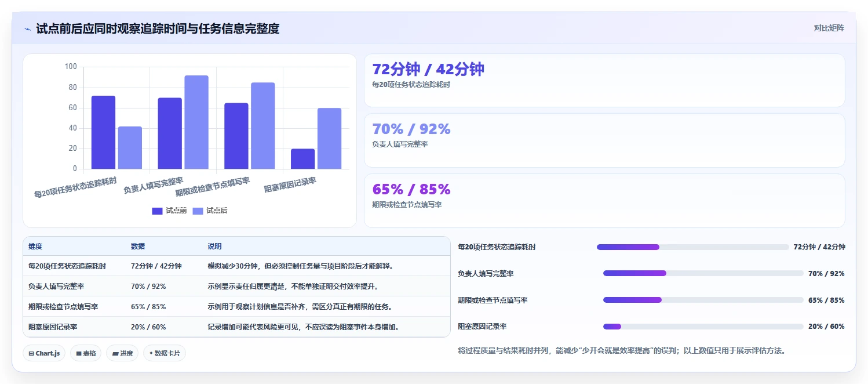Viewport: 868px width, 384px height.
Task: Click 阻塞原因记录率 label in progress list
Action: pyautogui.click(x=482, y=327)
